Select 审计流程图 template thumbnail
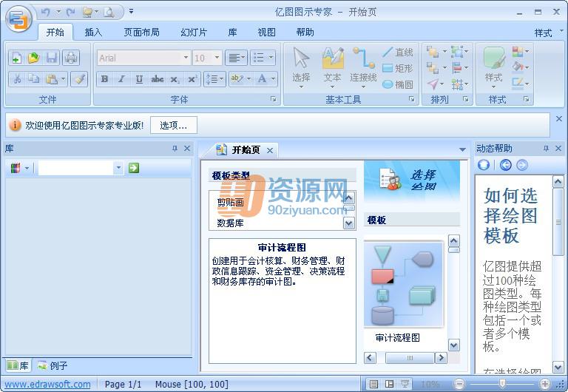 (x=404, y=285)
